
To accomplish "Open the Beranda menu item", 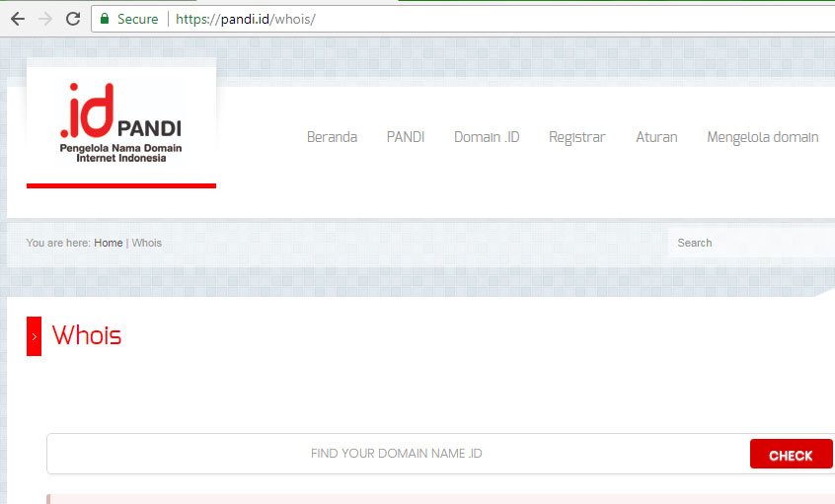I will [332, 137].
